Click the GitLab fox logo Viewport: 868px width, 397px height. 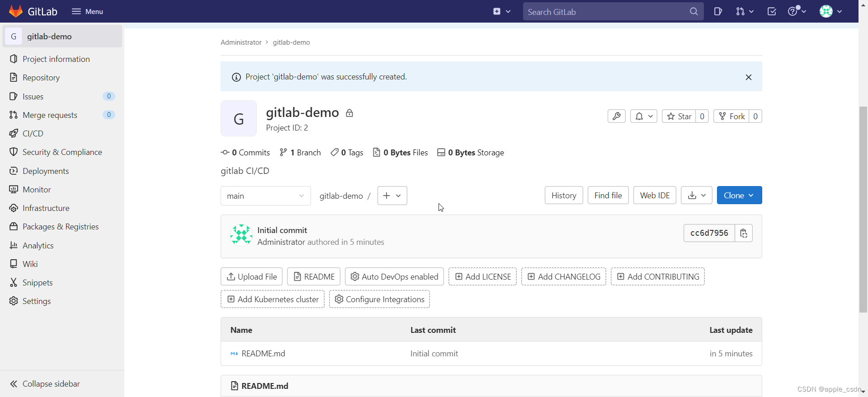[x=16, y=11]
